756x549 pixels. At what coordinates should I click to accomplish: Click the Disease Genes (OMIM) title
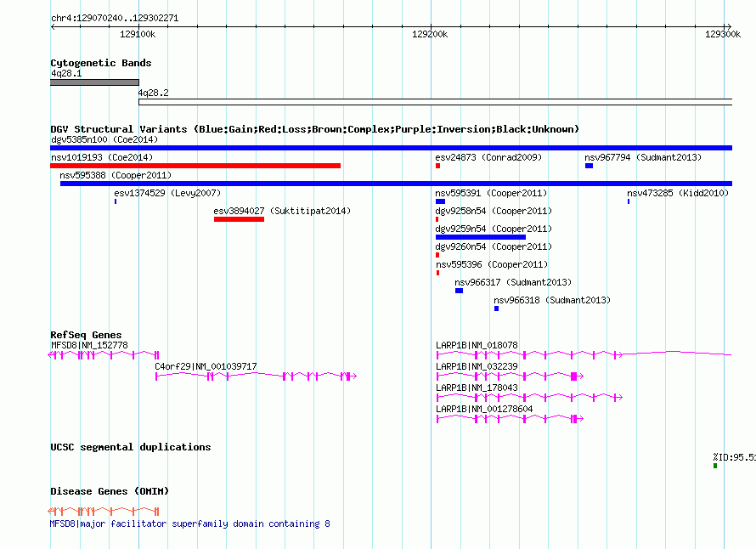tap(110, 491)
